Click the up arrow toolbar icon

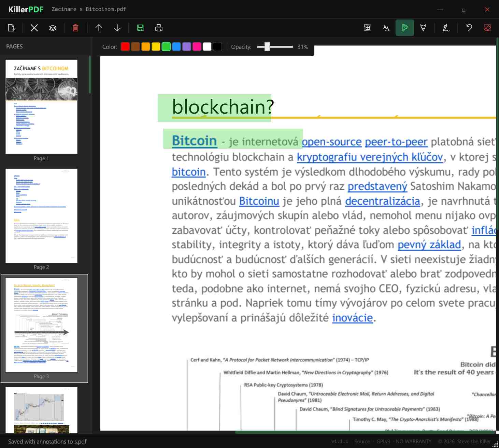click(x=99, y=28)
